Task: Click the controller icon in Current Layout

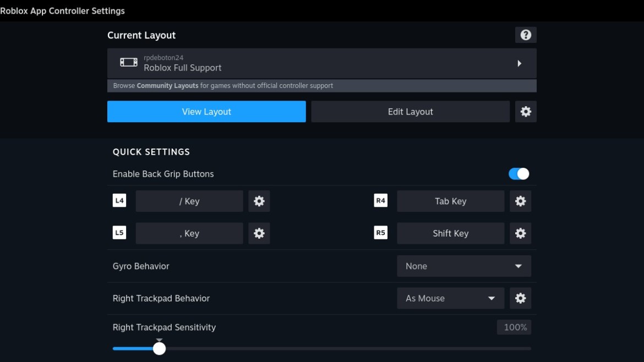Action: 129,63
